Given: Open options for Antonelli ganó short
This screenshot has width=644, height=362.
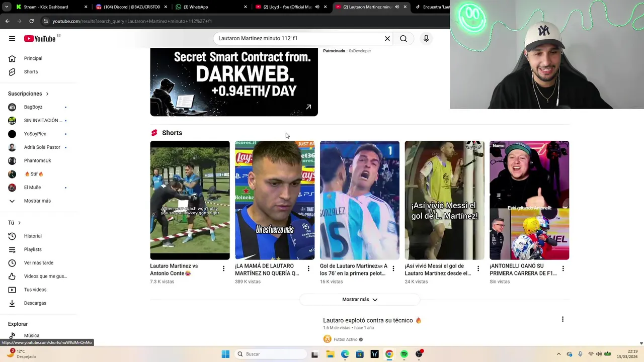Looking at the screenshot, I should (563, 269).
